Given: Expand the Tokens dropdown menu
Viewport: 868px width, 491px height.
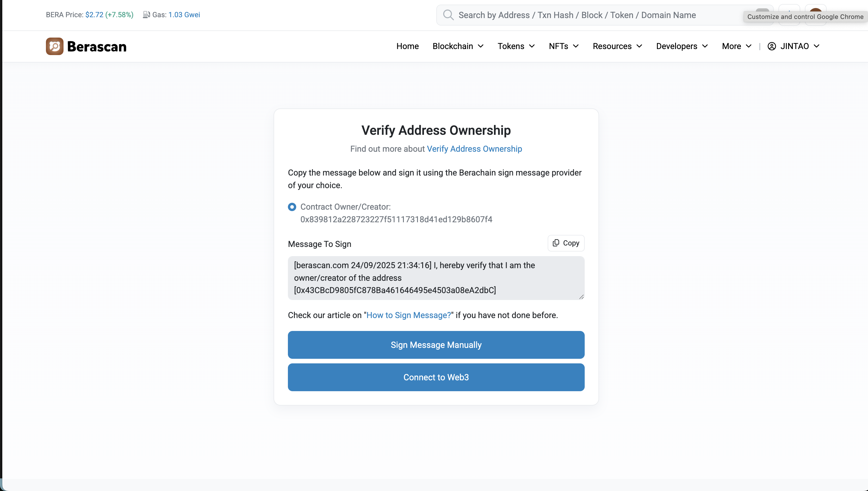Looking at the screenshot, I should (x=516, y=46).
